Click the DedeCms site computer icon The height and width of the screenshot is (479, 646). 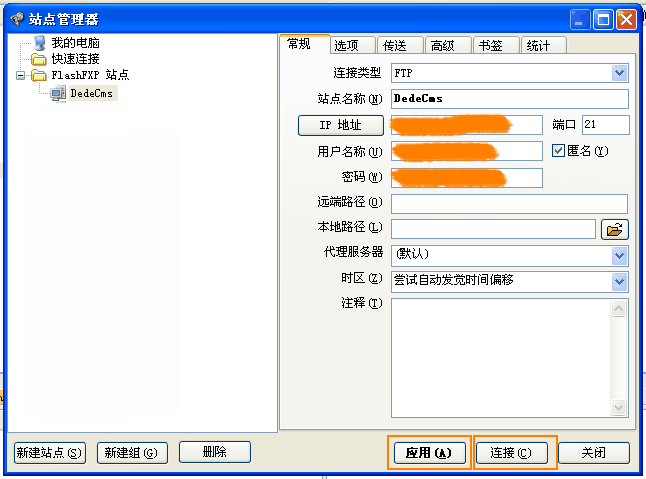click(x=58, y=93)
